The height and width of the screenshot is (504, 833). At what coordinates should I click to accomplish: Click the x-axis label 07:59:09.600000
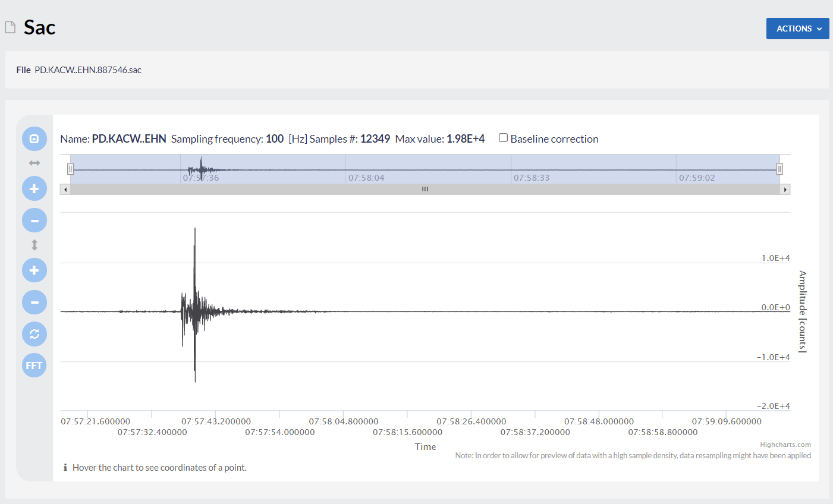[727, 421]
